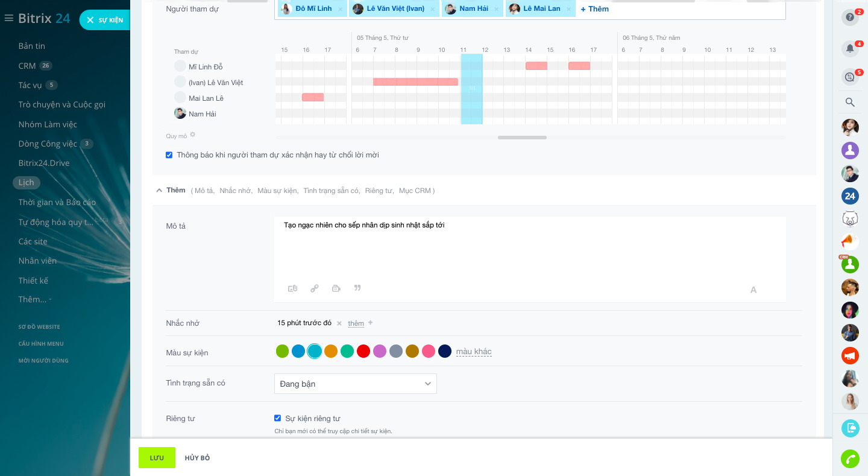Screen dimensions: 868x476
Task: Remove the 15 phút trước đó reminder
Action: point(339,323)
